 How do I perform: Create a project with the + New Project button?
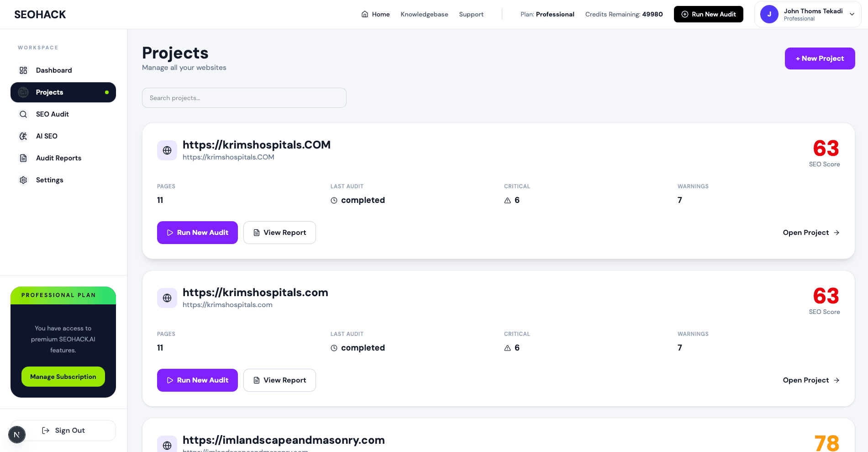(x=820, y=58)
